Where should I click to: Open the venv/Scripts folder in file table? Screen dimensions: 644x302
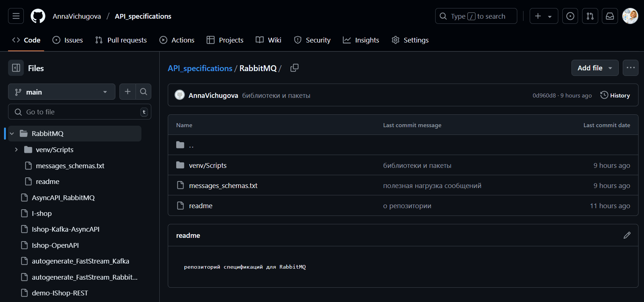tap(208, 165)
